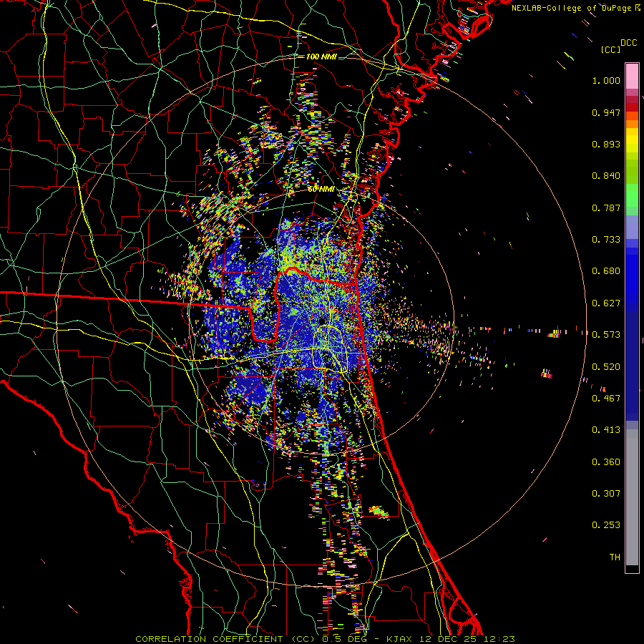Image resolution: width=644 pixels, height=644 pixels.
Task: Select the 0.573 legend value
Action: pos(606,335)
